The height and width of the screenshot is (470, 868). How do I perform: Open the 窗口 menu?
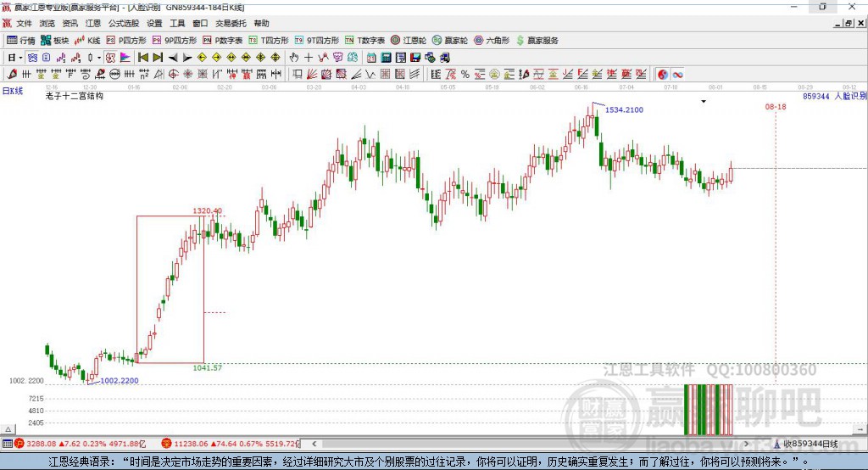[200, 23]
